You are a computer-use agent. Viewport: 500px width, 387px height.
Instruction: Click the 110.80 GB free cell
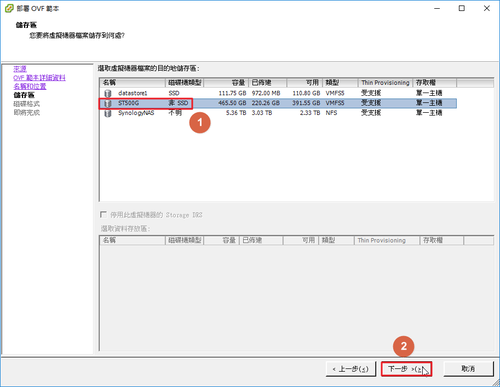pos(306,93)
